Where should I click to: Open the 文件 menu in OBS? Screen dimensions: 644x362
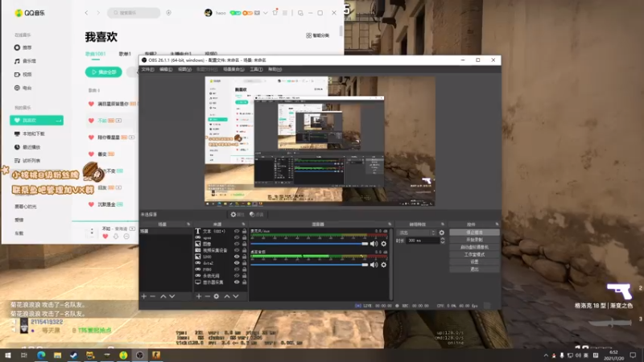point(147,69)
